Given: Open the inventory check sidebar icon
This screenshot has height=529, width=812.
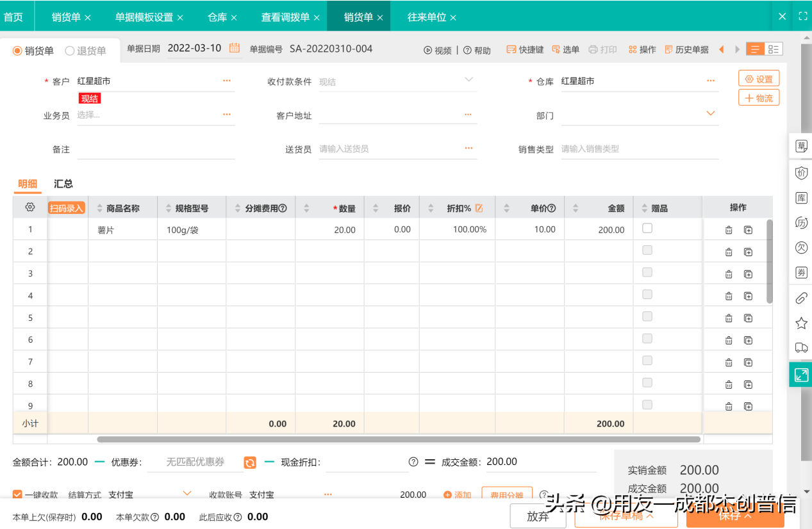Looking at the screenshot, I should pyautogui.click(x=800, y=198).
